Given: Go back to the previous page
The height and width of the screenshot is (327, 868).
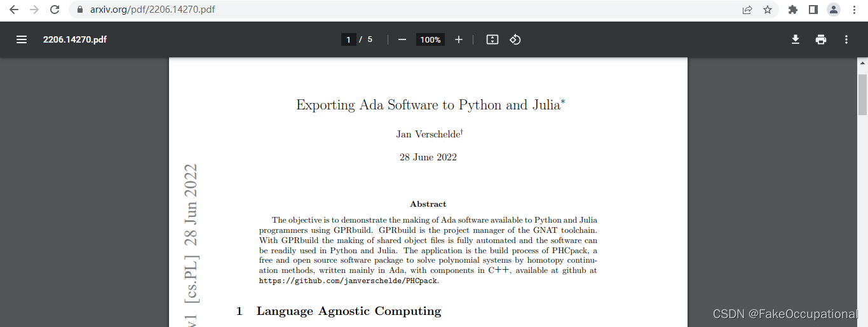Looking at the screenshot, I should pos(14,10).
